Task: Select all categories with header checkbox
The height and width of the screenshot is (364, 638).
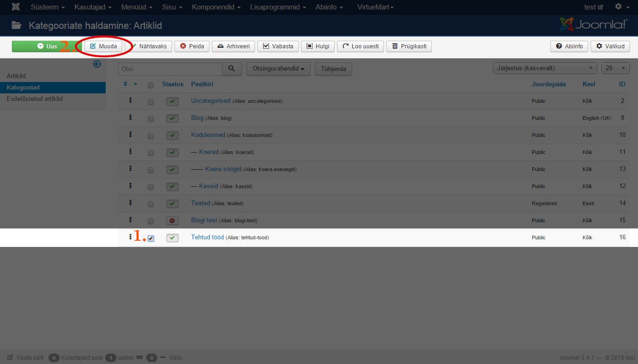Action: pos(151,85)
